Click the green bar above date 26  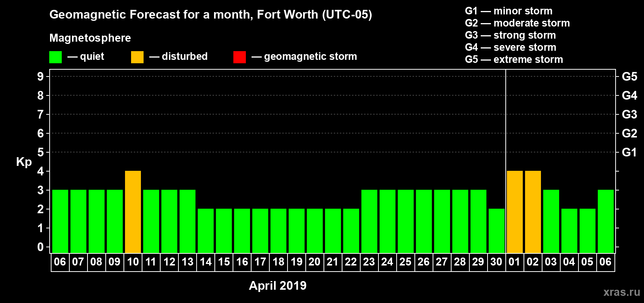tap(424, 221)
